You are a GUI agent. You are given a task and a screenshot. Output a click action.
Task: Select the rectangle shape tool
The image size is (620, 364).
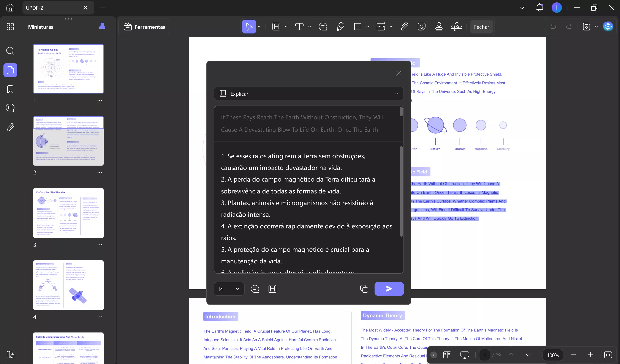[357, 27]
